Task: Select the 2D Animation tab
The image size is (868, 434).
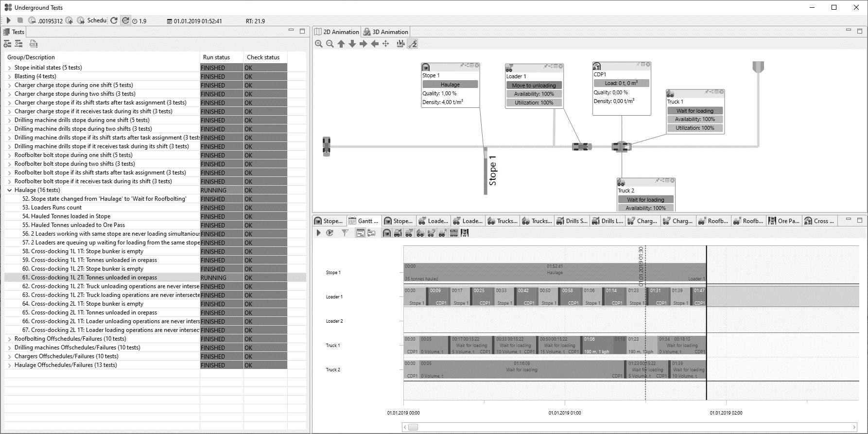Action: 337,32
